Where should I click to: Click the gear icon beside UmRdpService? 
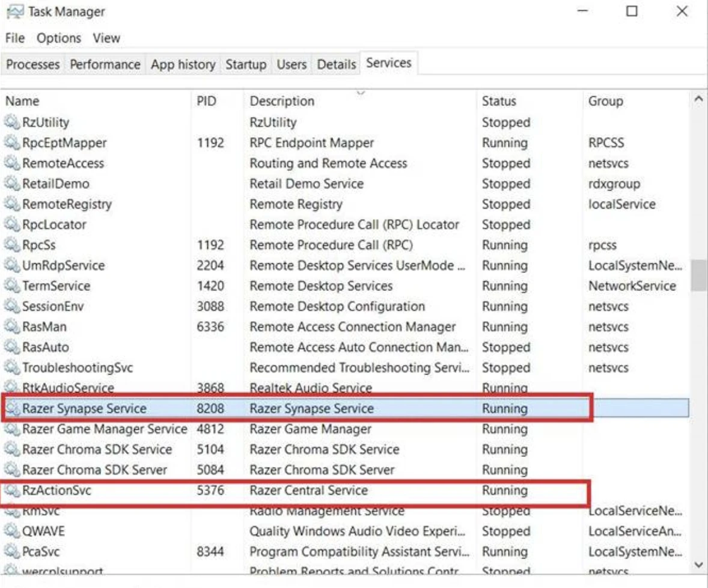[12, 265]
